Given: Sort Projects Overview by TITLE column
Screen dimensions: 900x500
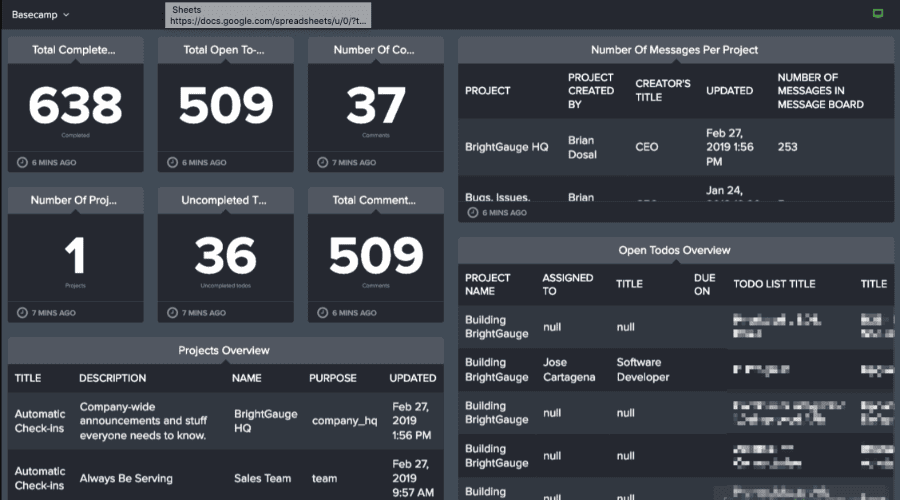Looking at the screenshot, I should click(28, 378).
